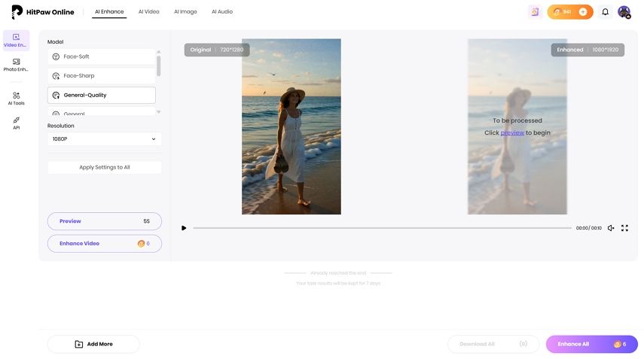This screenshot has width=644, height=359.
Task: Open the API sidebar item
Action: click(16, 123)
